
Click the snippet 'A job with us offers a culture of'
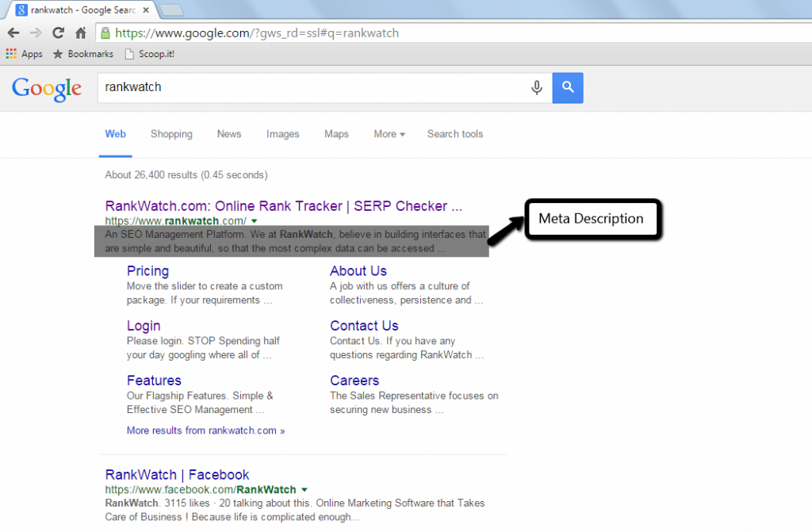pyautogui.click(x=400, y=286)
